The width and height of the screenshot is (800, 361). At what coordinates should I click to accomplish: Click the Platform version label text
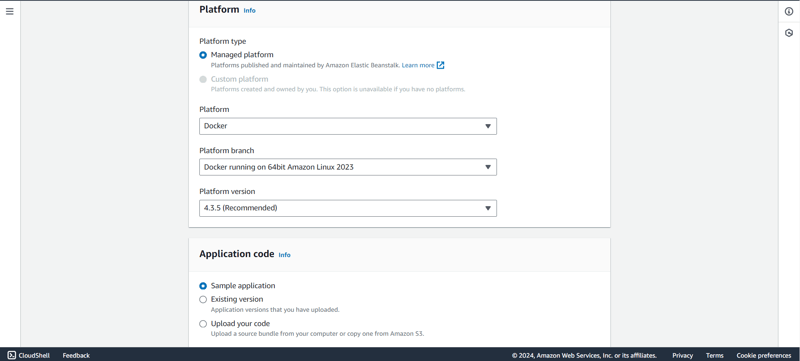pos(227,191)
